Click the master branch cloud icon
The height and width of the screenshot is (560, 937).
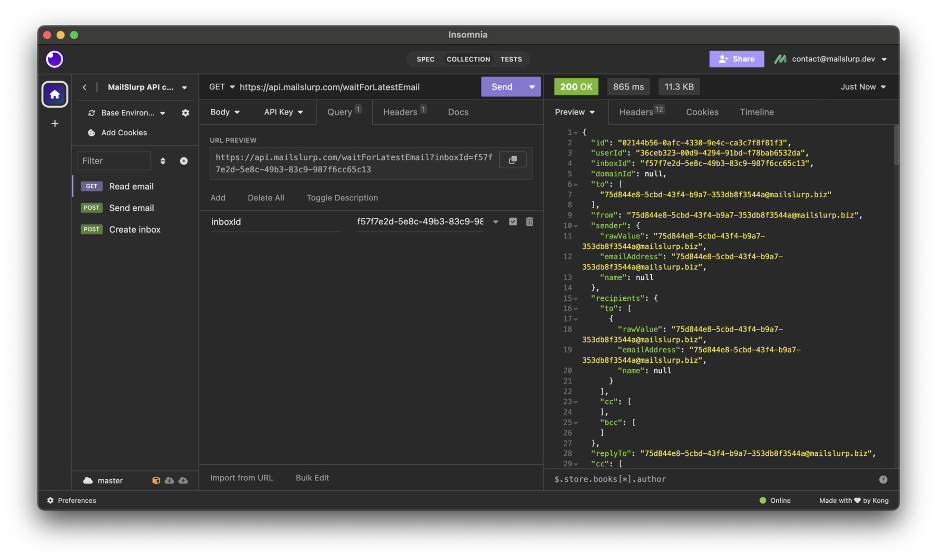(x=88, y=480)
